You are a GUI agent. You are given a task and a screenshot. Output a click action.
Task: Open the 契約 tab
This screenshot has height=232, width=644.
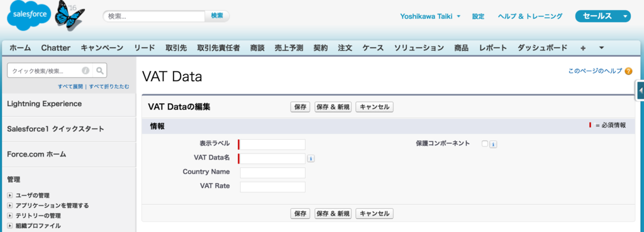click(320, 48)
